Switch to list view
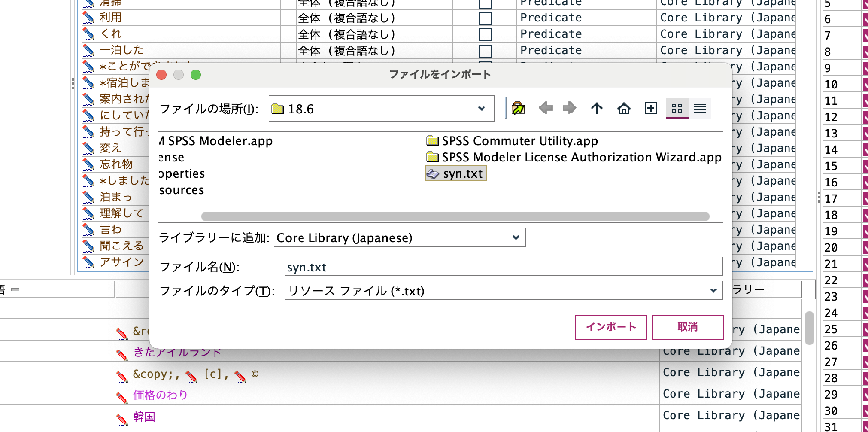 700,108
